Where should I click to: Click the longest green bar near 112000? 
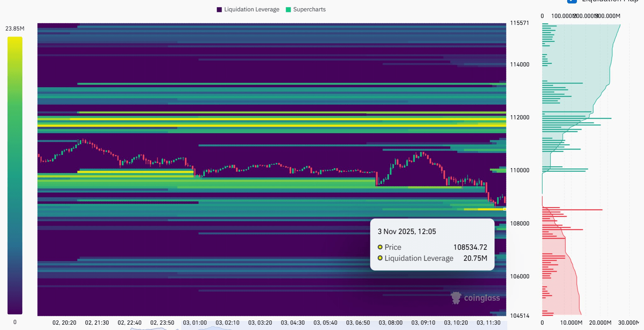coord(576,118)
